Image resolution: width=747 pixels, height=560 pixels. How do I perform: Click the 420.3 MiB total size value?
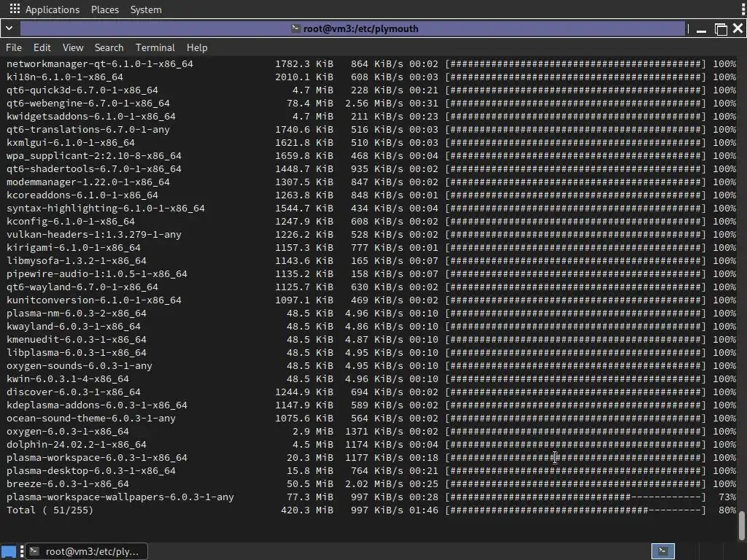coord(307,510)
